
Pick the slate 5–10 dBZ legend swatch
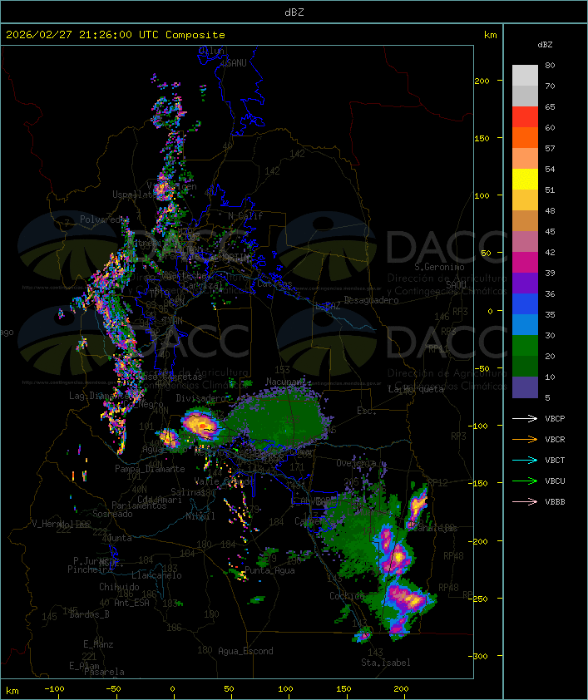coord(525,387)
